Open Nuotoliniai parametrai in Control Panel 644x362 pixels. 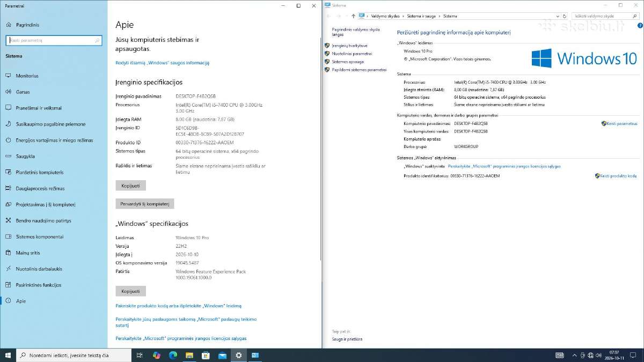(352, 54)
